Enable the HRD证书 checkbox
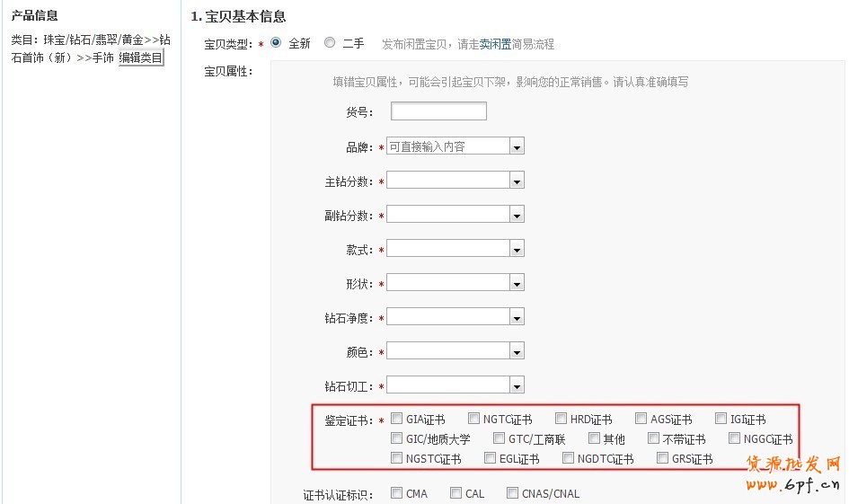Screen dimensions: 849x504 click(x=562, y=419)
